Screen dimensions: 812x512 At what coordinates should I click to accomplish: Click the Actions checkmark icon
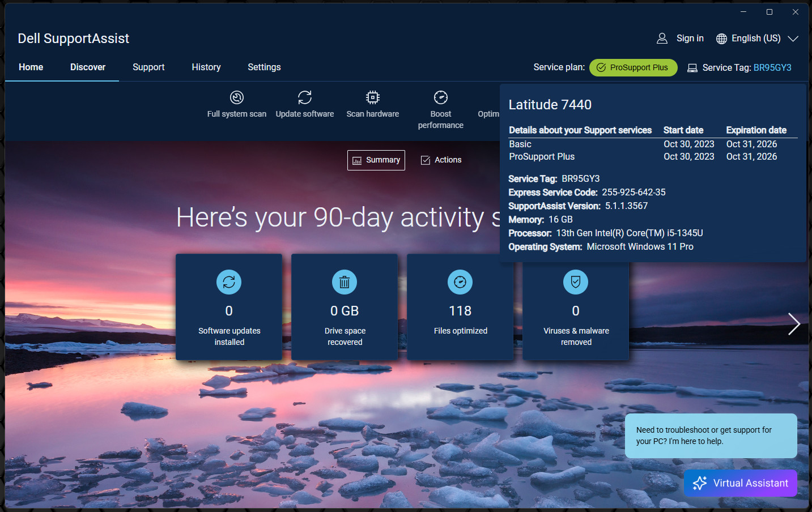click(426, 160)
